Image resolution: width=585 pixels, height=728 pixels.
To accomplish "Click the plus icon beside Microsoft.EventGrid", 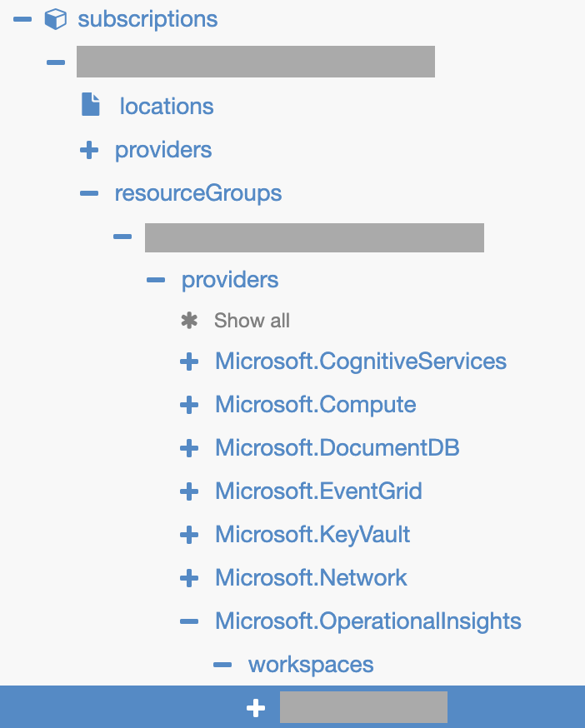I will 189,491.
